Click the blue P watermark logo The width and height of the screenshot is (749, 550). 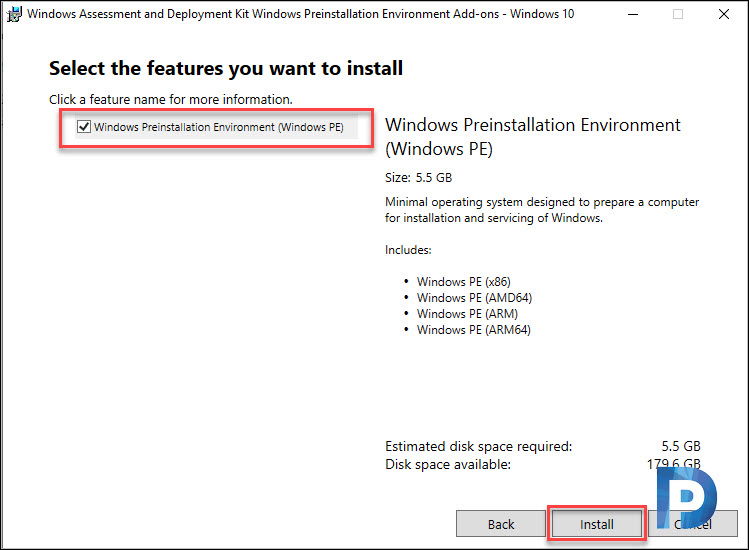686,497
